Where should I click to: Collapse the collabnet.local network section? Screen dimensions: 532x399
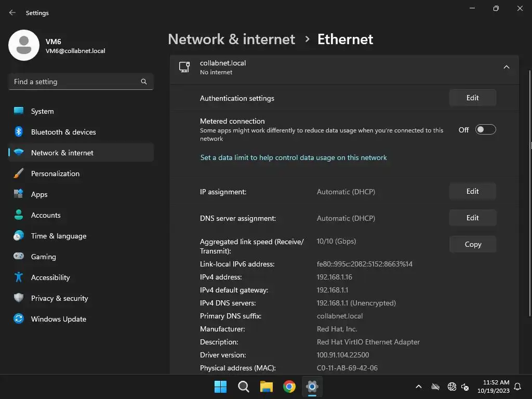(x=506, y=67)
